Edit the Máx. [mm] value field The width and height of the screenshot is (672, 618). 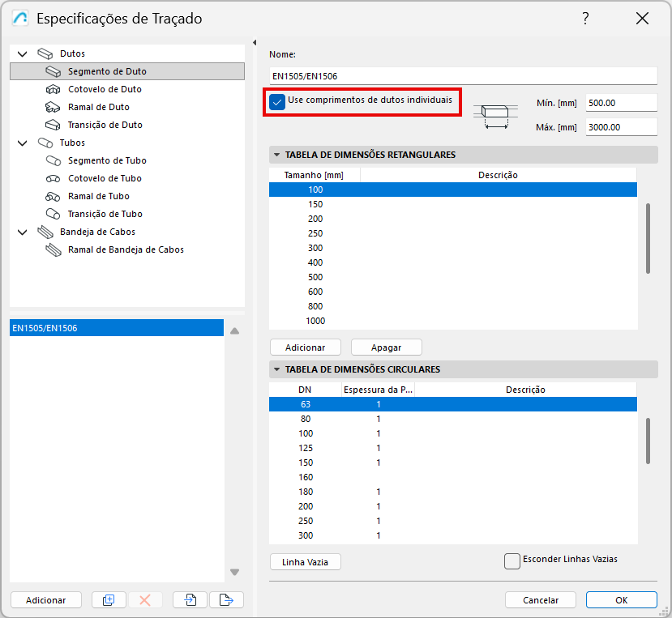[x=621, y=127]
